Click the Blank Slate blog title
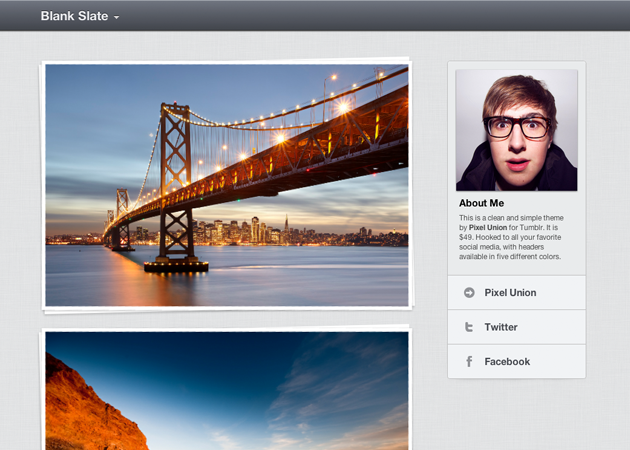This screenshot has height=450, width=630. [74, 16]
